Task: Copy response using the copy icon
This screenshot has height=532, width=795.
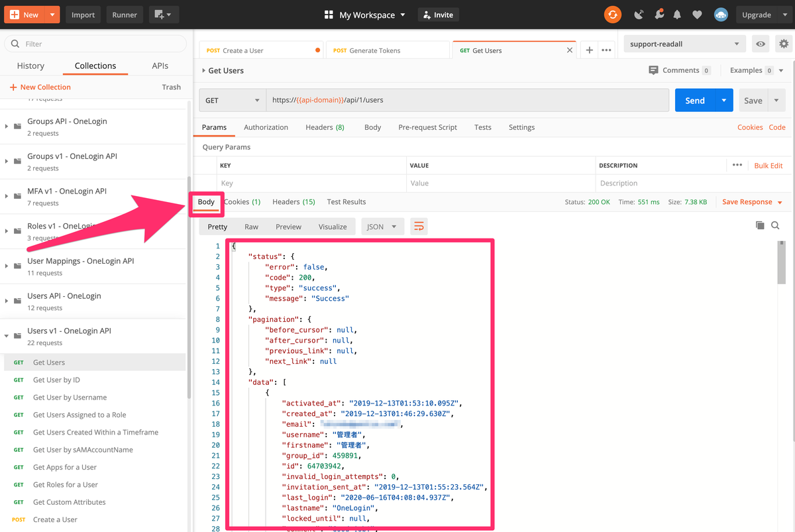Action: pos(760,226)
